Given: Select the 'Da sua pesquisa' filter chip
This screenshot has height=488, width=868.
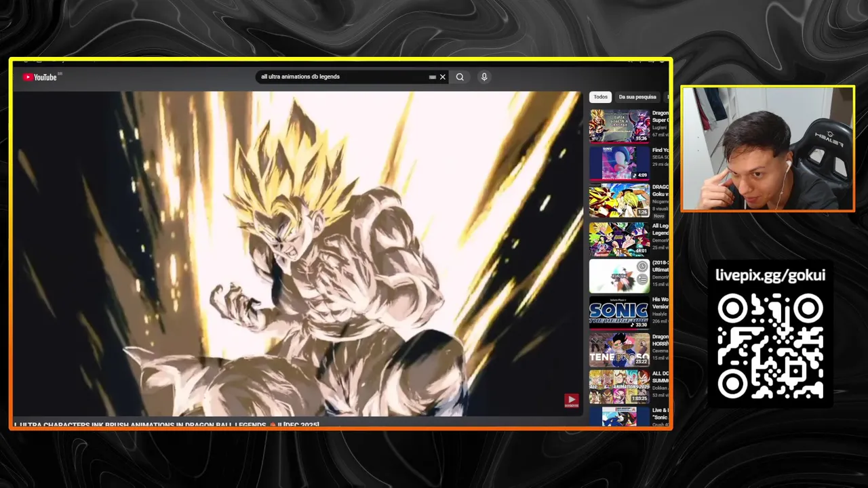Looking at the screenshot, I should tap(637, 97).
